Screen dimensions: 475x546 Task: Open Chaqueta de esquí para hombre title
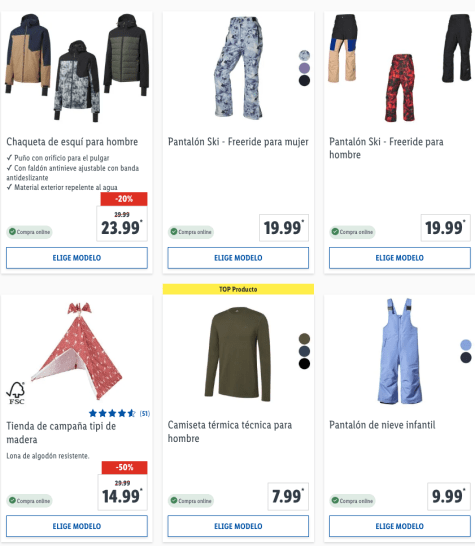point(72,142)
